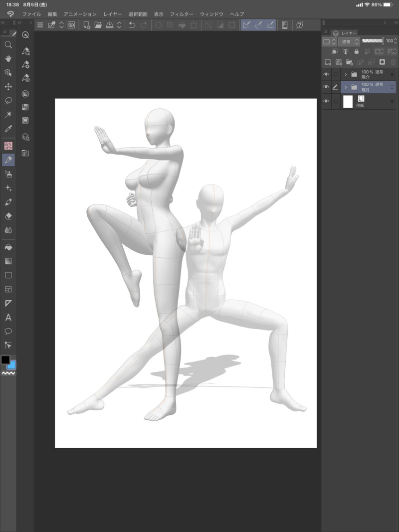Image resolution: width=399 pixels, height=532 pixels.
Task: Click the black main color swatch
Action: (5, 360)
